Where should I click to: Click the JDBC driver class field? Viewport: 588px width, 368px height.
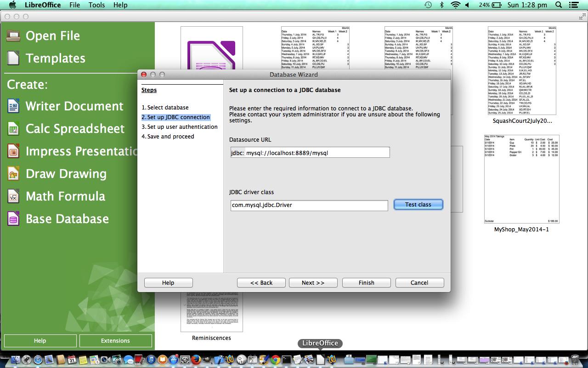click(309, 205)
